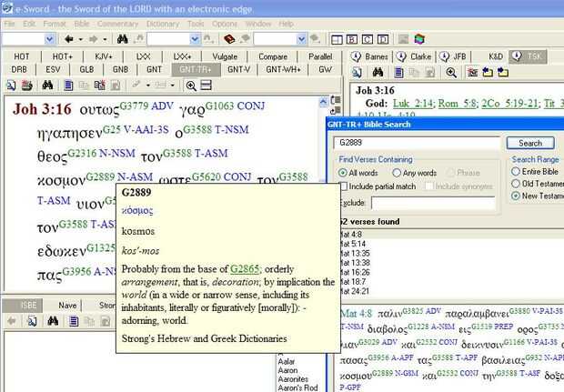Click the main toolbar Forward arrow icon

93,39
